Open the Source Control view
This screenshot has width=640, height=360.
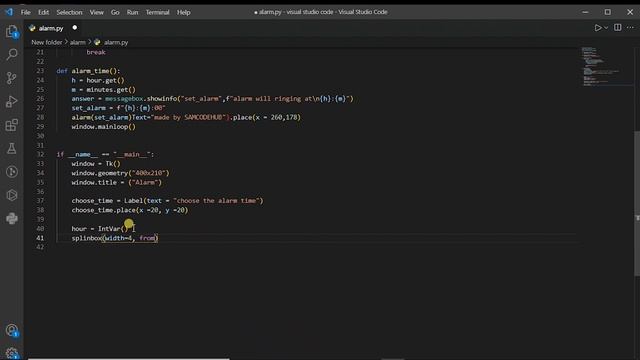click(x=11, y=78)
